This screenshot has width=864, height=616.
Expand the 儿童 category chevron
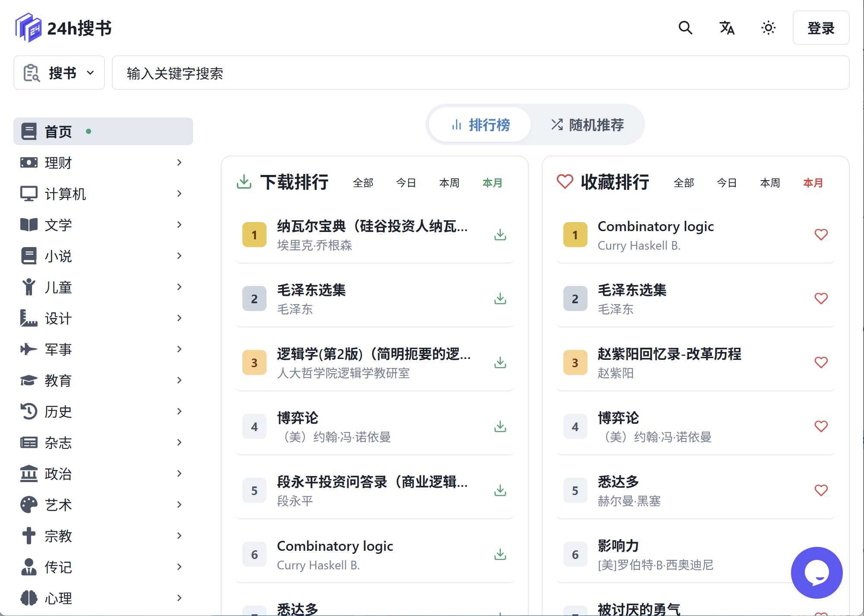(x=179, y=287)
